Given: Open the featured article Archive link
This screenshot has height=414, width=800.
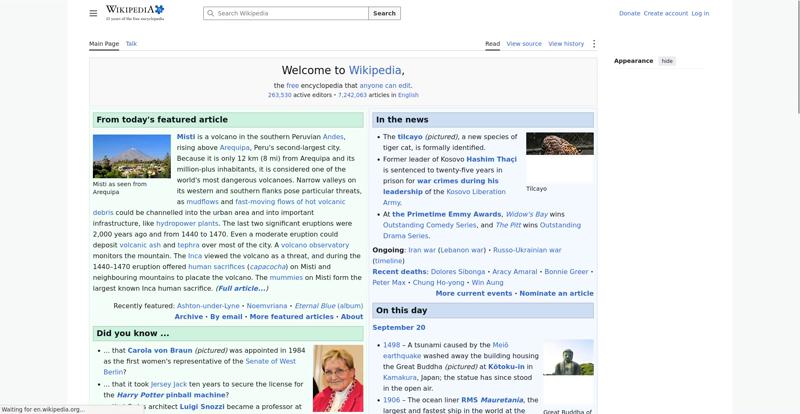Looking at the screenshot, I should click(x=189, y=316).
